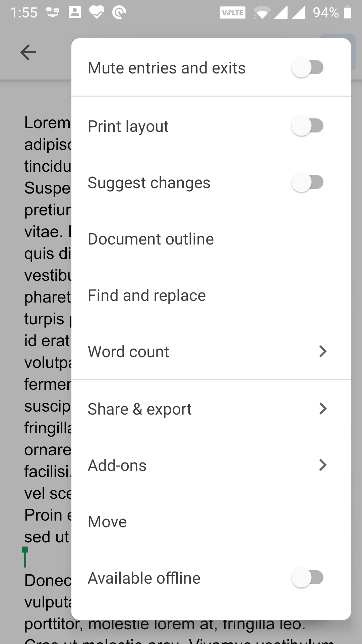
Task: Tap the heart notification icon
Action: tap(97, 12)
